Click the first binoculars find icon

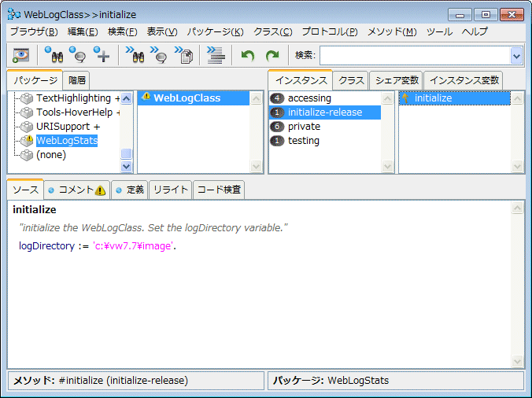pos(53,55)
